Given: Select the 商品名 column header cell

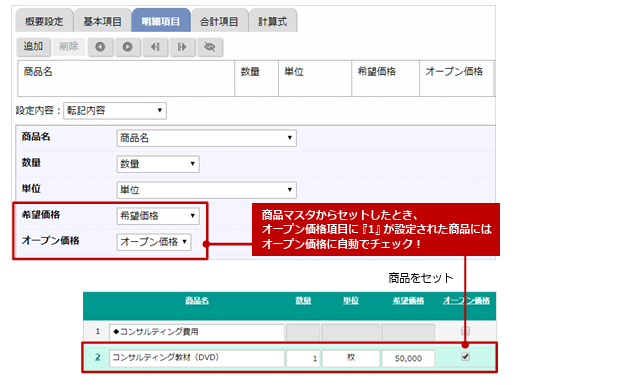Looking at the screenshot, I should 126,78.
